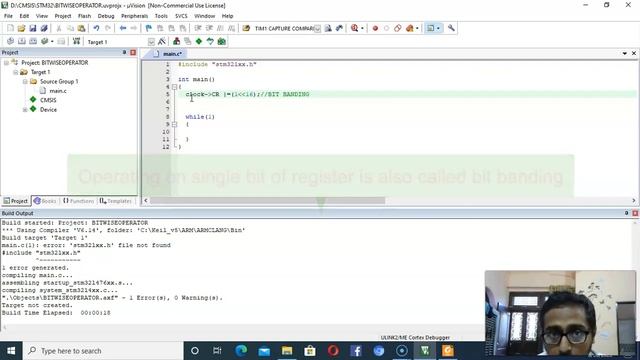Pin the Build Output panel
This screenshot has width=640, height=360.
[x=627, y=213]
